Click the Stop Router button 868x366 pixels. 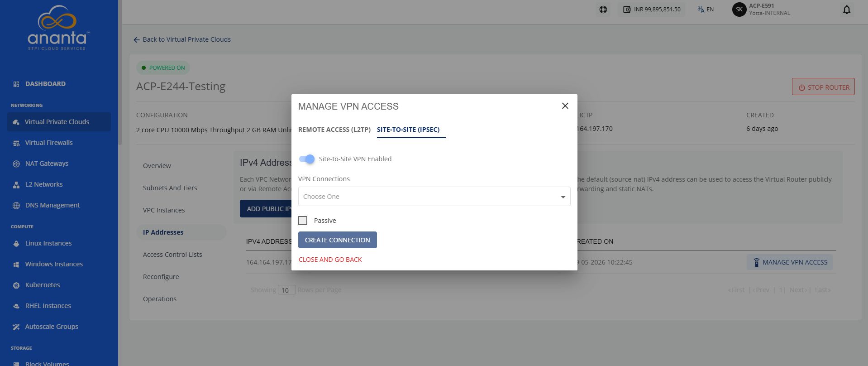pyautogui.click(x=823, y=87)
